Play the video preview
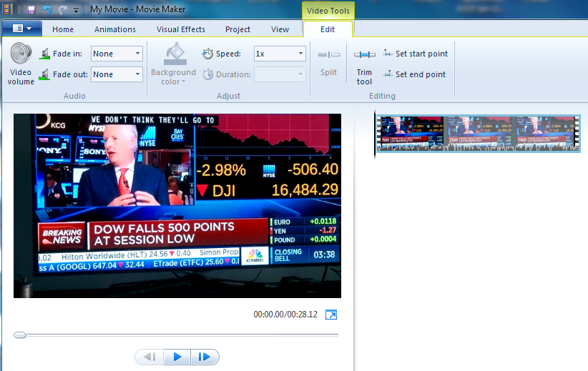The width and height of the screenshot is (588, 371). coord(177,357)
